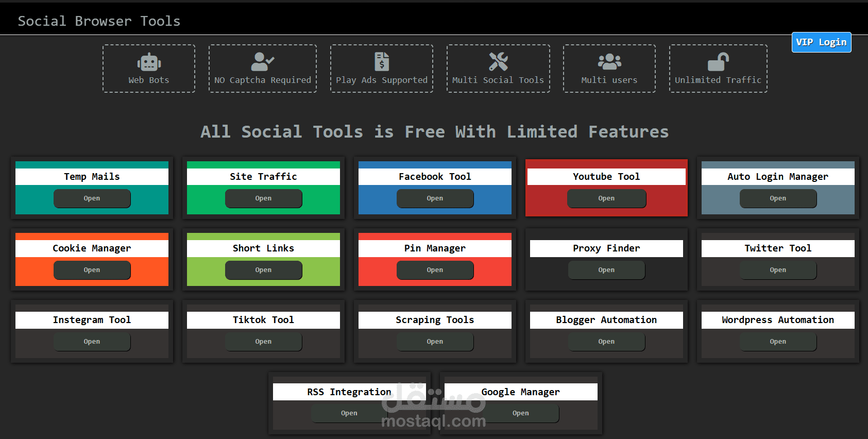Click the Wordpress Automation card title

778,320
